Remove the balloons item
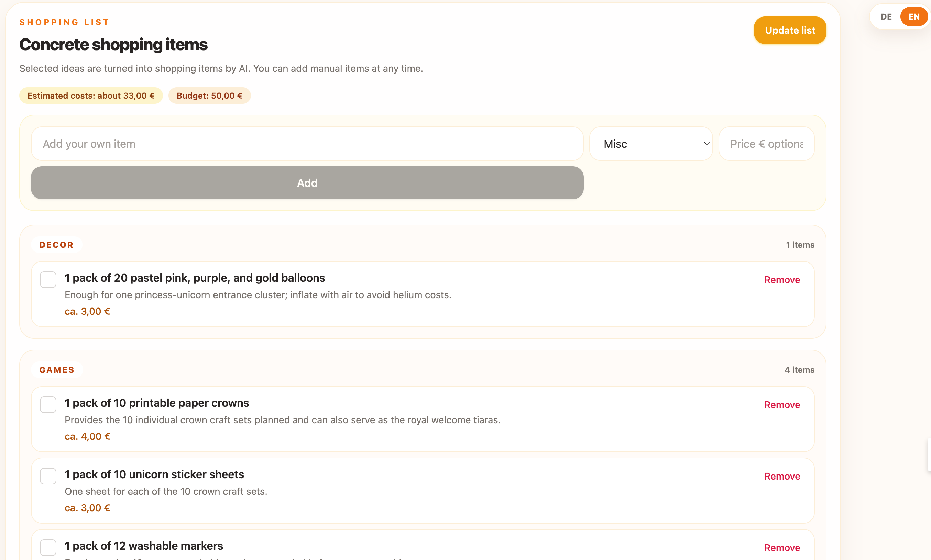 [782, 280]
